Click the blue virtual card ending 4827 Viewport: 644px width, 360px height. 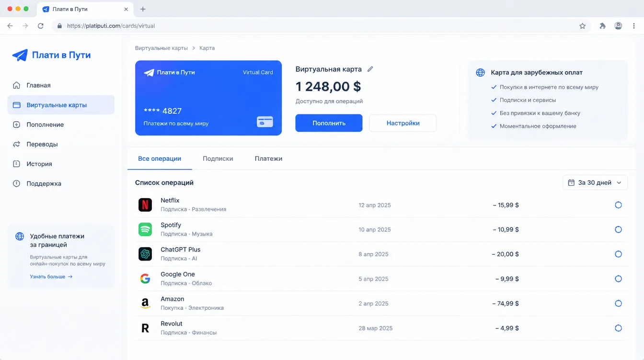208,98
